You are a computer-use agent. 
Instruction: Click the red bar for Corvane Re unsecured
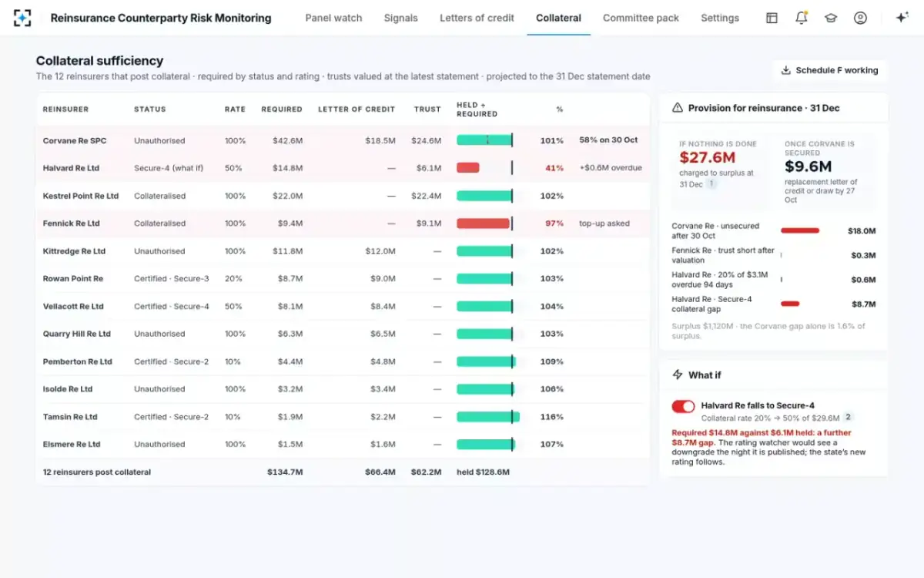(800, 230)
